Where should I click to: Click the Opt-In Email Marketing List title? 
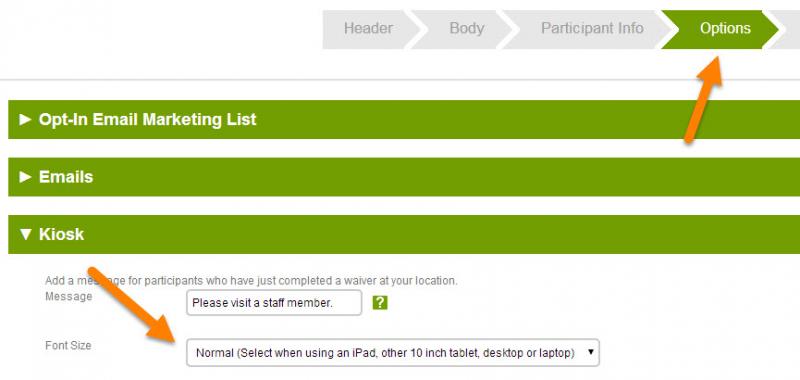[x=147, y=119]
